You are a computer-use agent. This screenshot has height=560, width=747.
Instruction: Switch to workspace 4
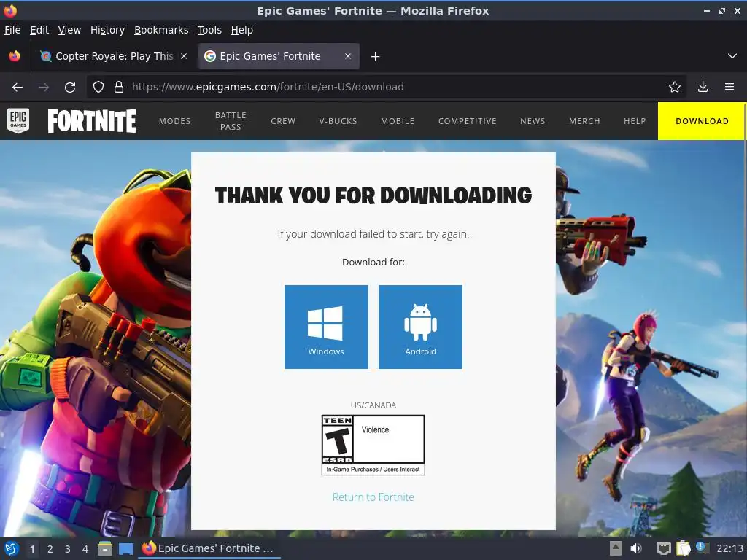point(85,549)
